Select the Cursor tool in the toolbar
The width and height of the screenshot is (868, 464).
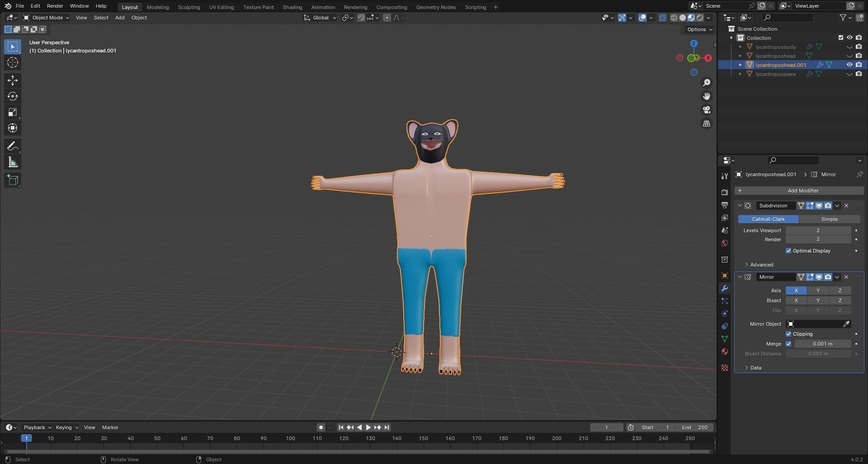[13, 62]
